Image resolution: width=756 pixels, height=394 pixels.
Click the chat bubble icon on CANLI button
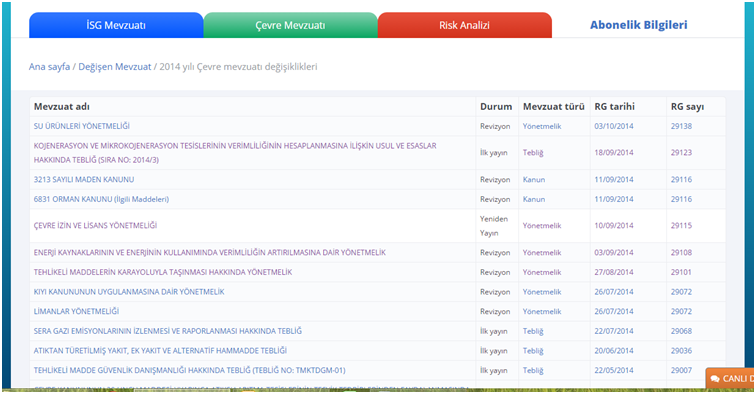tap(716, 379)
